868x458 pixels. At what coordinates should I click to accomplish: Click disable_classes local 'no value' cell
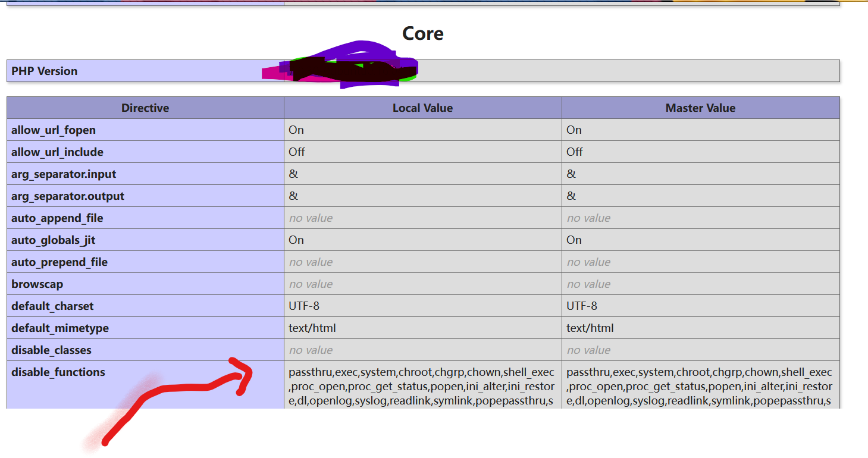click(423, 350)
